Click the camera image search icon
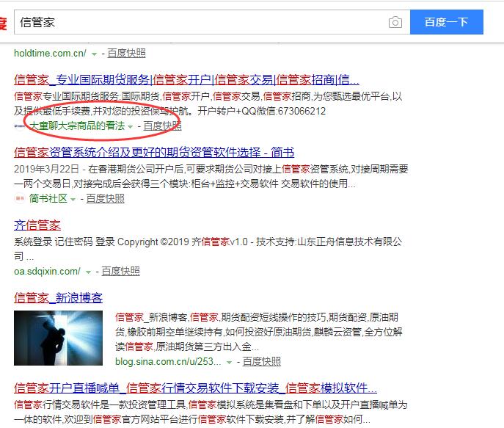Viewport: 504px width, 428px height. tap(395, 22)
